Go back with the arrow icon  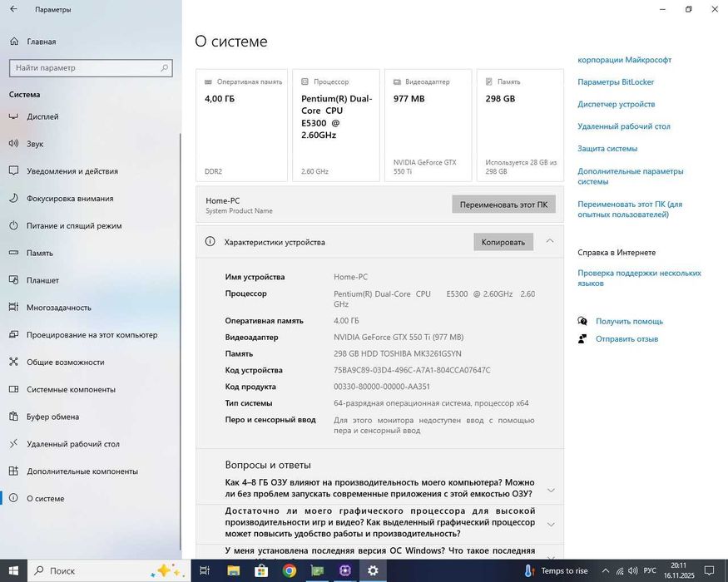tap(13, 9)
